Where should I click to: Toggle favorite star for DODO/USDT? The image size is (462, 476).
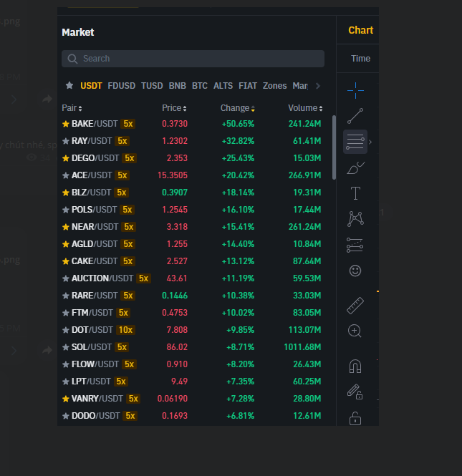pos(66,416)
